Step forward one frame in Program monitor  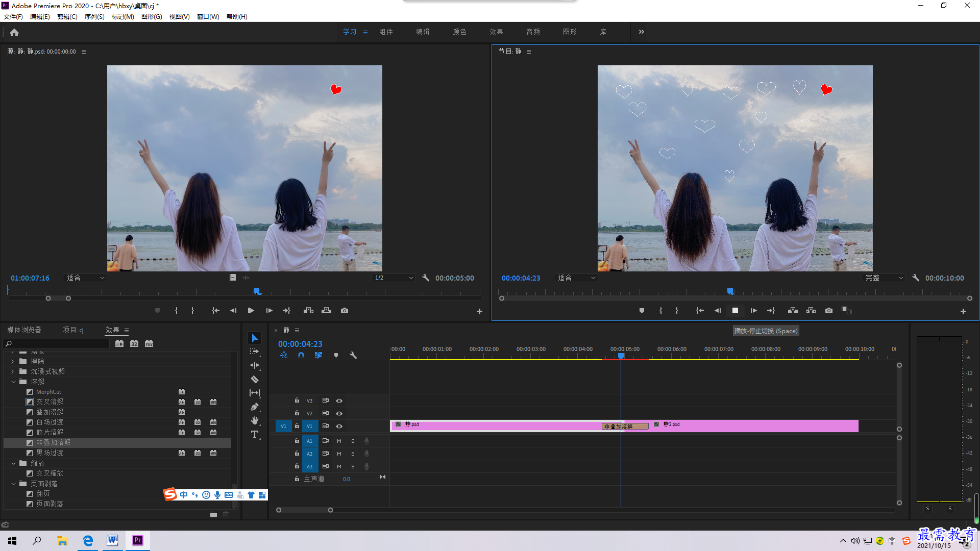pyautogui.click(x=753, y=311)
